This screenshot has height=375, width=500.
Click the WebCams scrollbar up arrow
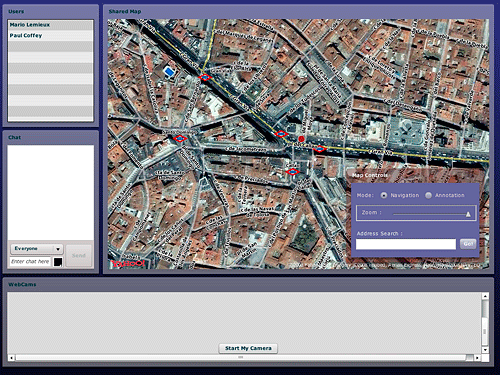(x=485, y=296)
